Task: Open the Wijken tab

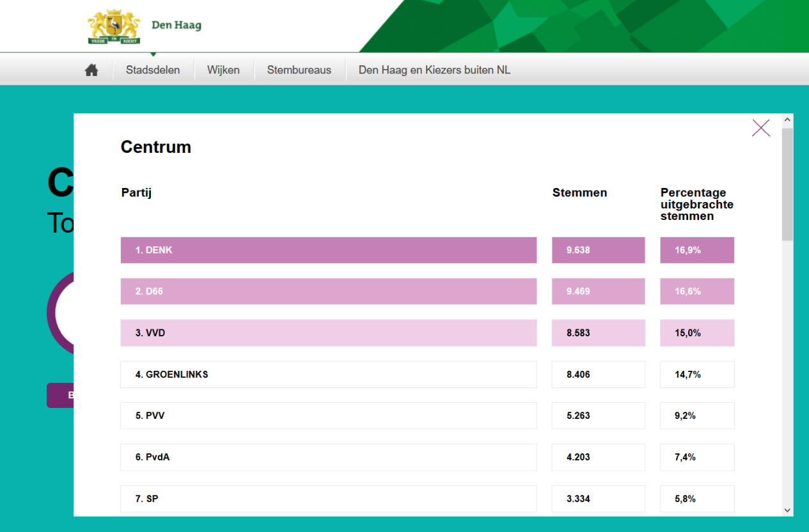Action: pyautogui.click(x=223, y=70)
